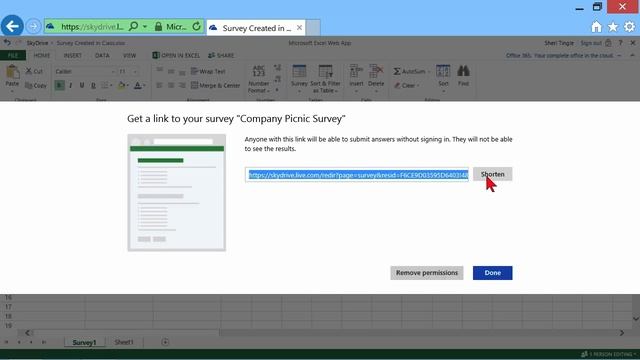Click the Shorten button

[x=492, y=174]
